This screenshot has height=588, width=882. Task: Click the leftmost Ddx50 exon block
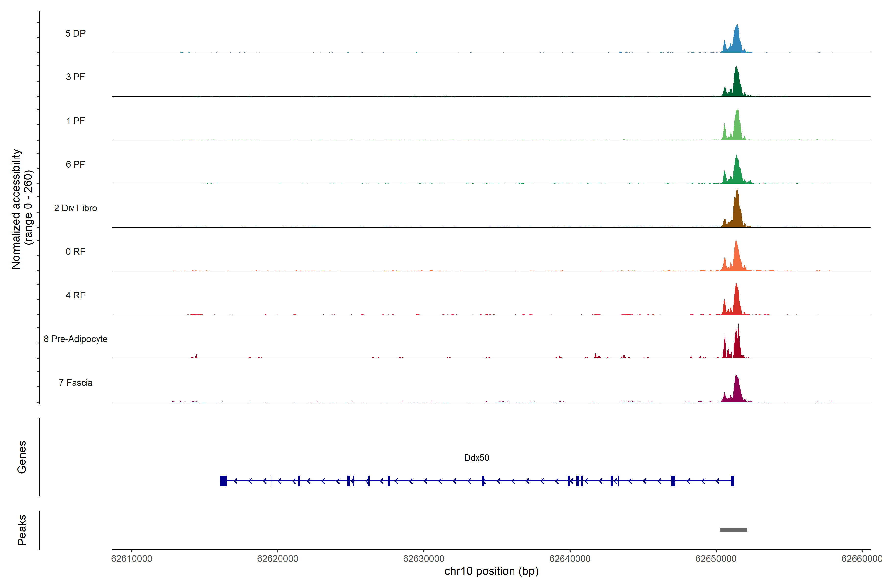click(x=223, y=481)
